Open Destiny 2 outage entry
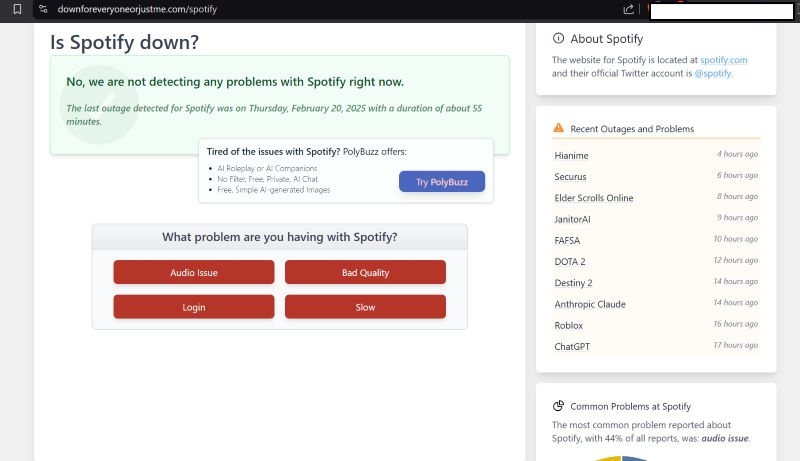 (x=573, y=283)
